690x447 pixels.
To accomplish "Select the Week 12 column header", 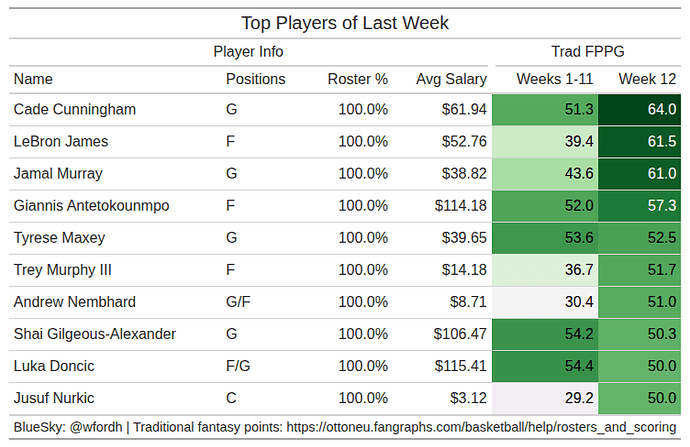I will click(647, 79).
